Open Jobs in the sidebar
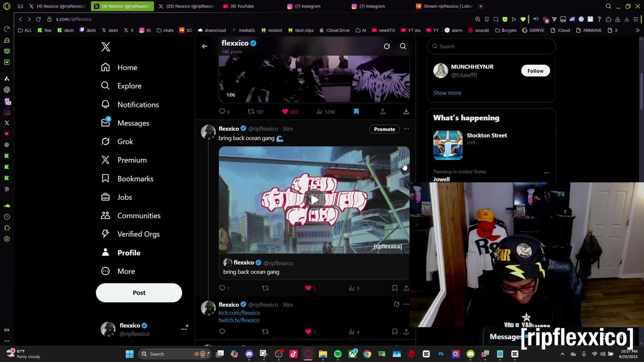Image resolution: width=644 pixels, height=362 pixels. click(x=116, y=197)
